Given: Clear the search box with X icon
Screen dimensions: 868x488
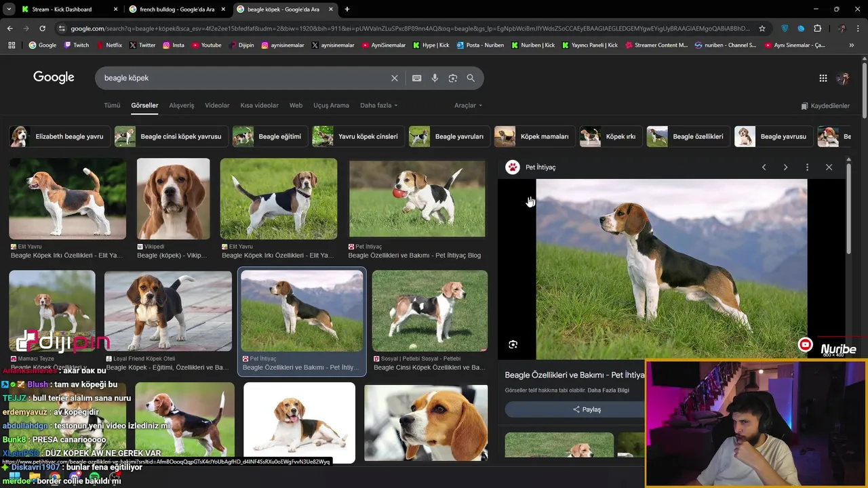Looking at the screenshot, I should (394, 78).
